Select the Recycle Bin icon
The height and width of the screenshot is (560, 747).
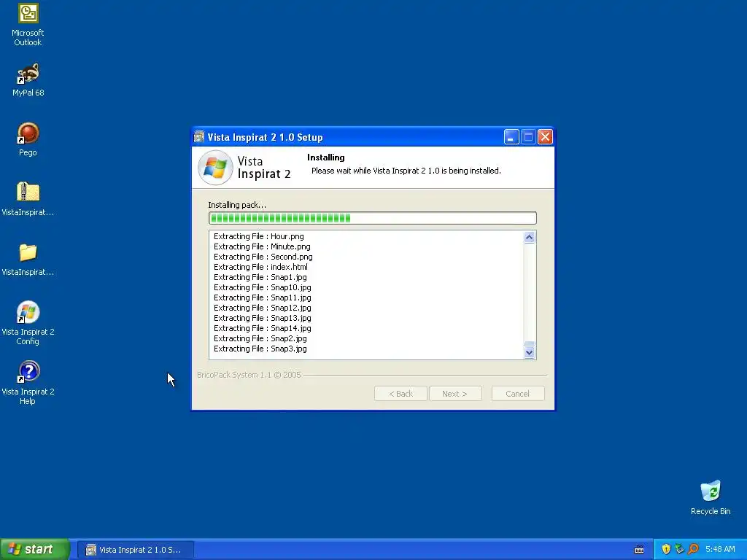tap(711, 497)
